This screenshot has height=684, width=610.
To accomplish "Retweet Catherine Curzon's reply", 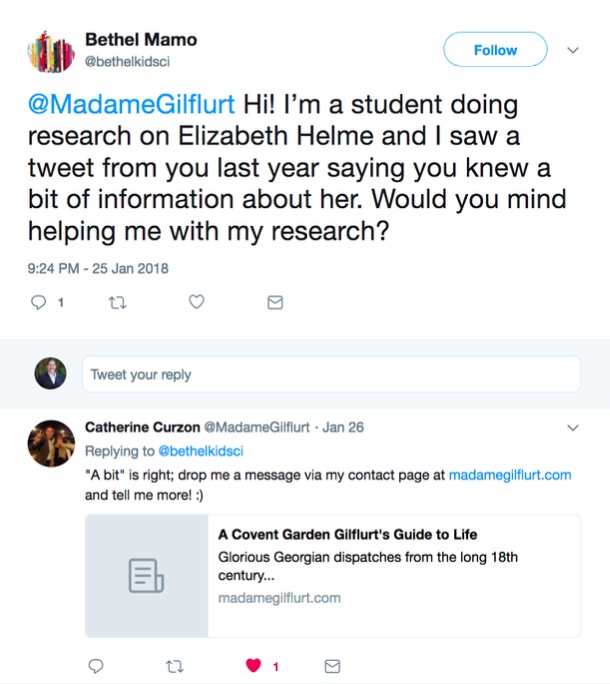I will coord(176,665).
